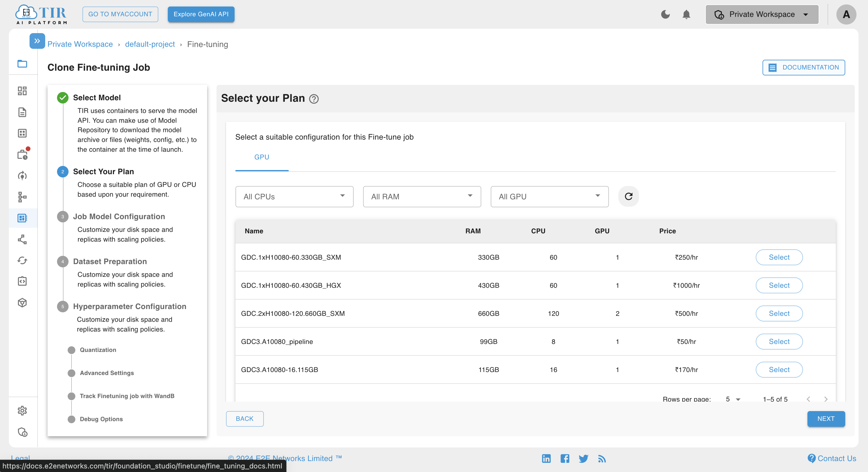Click the NEXT button
Viewport: 868px width, 472px height.
[826, 419]
